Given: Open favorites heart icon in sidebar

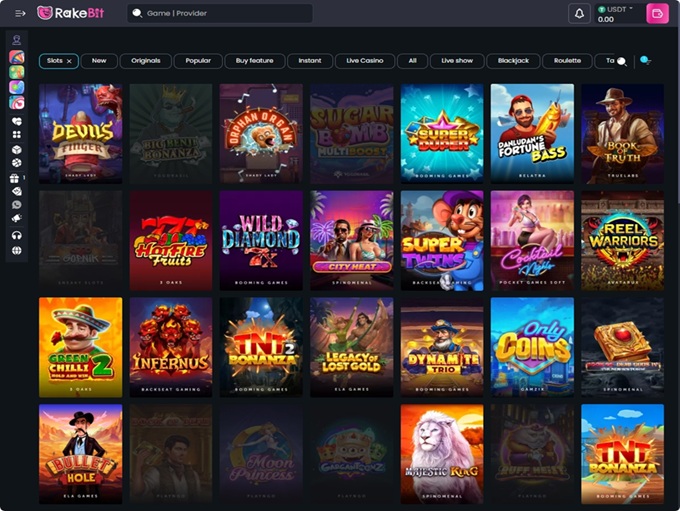Looking at the screenshot, I should pos(16,121).
